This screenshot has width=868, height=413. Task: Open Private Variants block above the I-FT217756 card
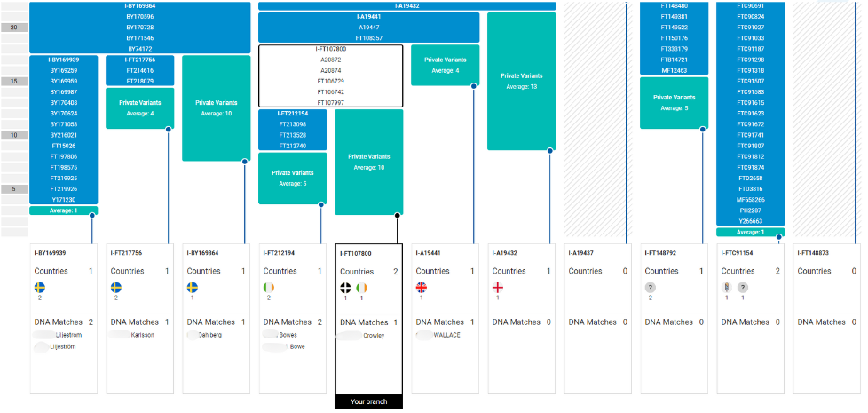[x=140, y=108]
